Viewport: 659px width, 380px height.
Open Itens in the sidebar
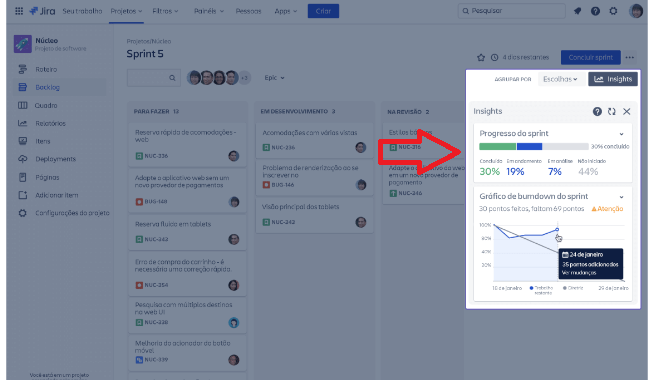click(43, 141)
